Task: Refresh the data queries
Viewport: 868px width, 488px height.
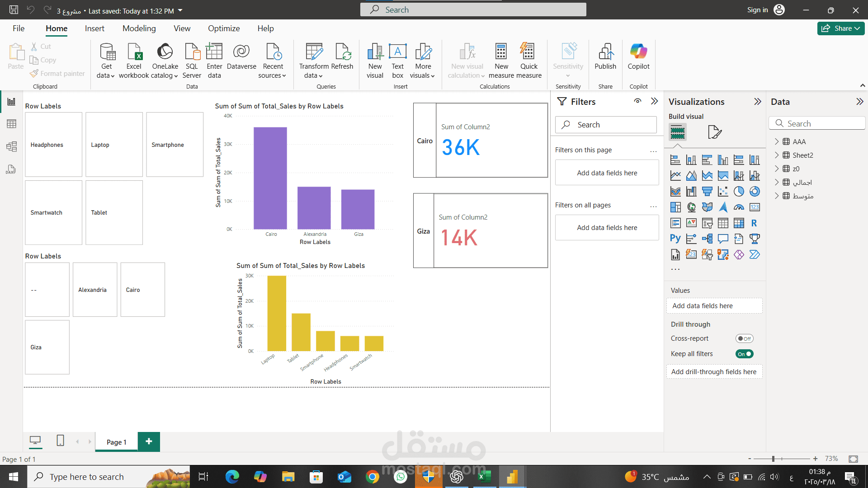Action: [342, 57]
